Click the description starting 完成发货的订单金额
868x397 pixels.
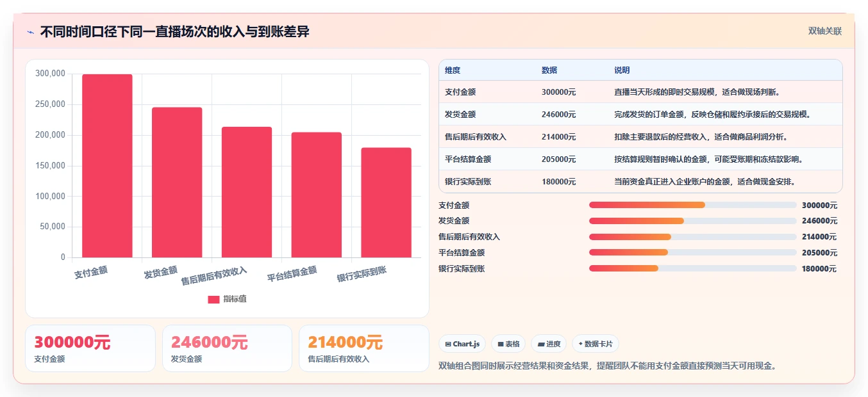click(x=712, y=115)
